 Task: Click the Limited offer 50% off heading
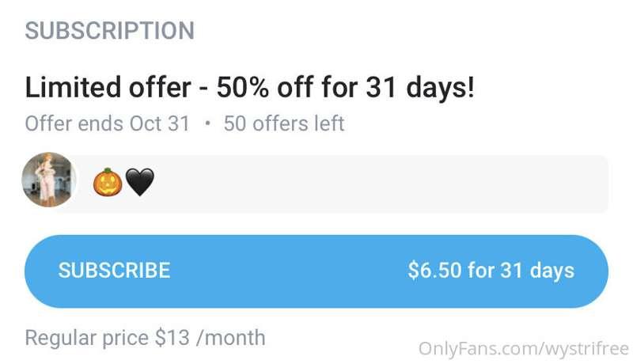pos(249,87)
